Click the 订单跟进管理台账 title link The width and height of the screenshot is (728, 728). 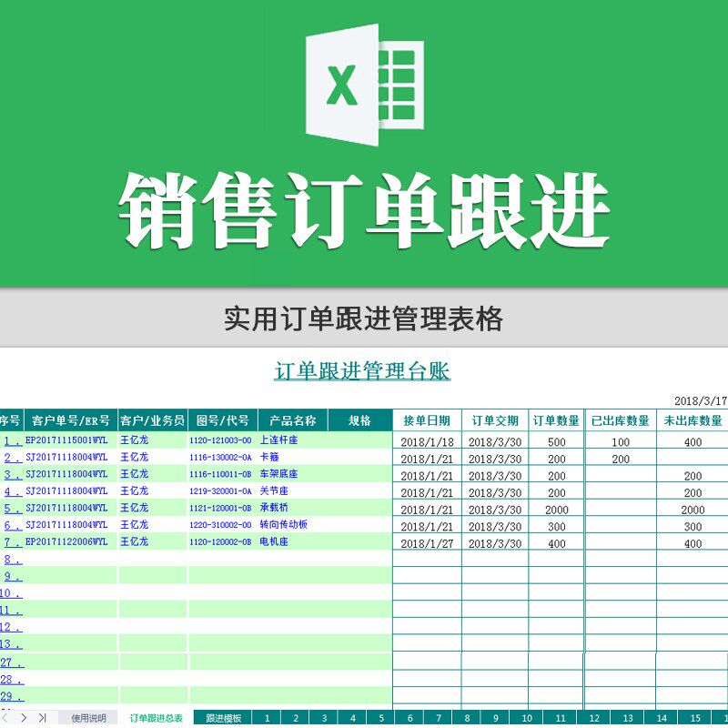click(362, 371)
